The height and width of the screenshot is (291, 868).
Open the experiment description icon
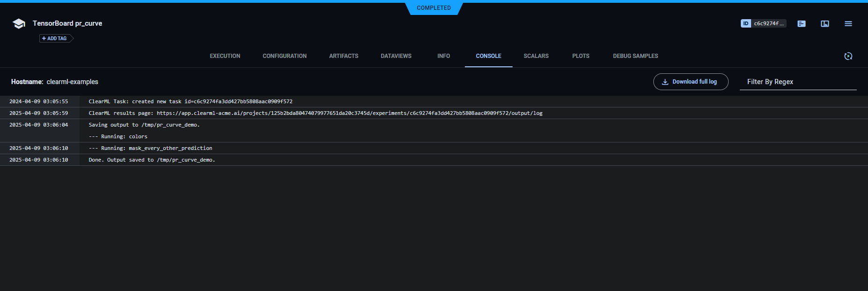pyautogui.click(x=801, y=24)
